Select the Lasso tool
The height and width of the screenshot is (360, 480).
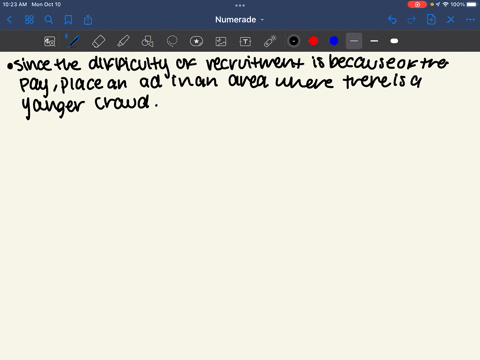click(x=172, y=41)
